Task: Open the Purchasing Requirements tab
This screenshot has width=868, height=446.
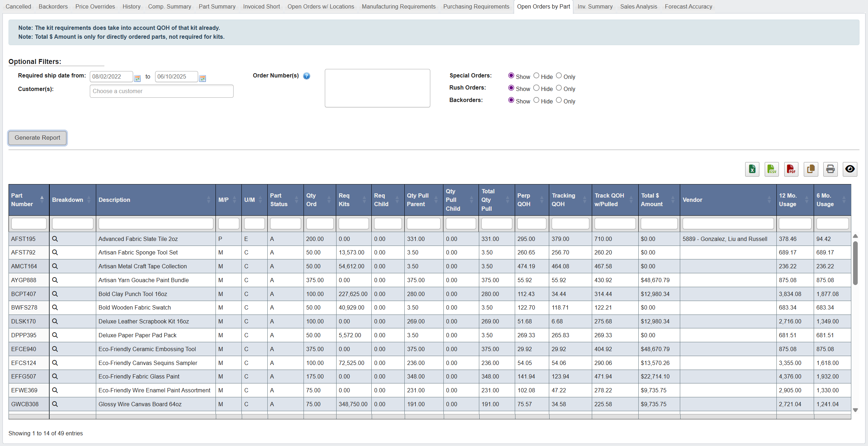Action: click(x=476, y=6)
